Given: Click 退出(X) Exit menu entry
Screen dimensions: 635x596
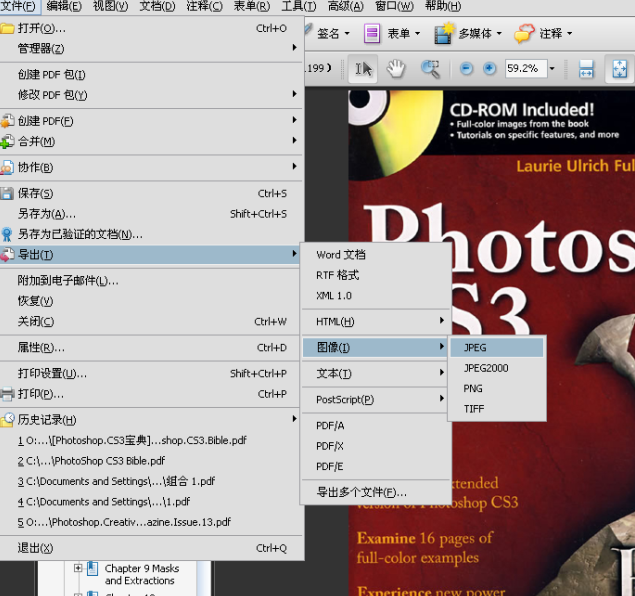Looking at the screenshot, I should click(x=151, y=548).
